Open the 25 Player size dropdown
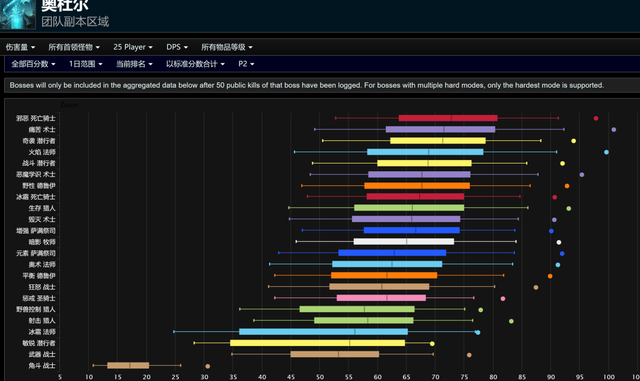 point(133,47)
